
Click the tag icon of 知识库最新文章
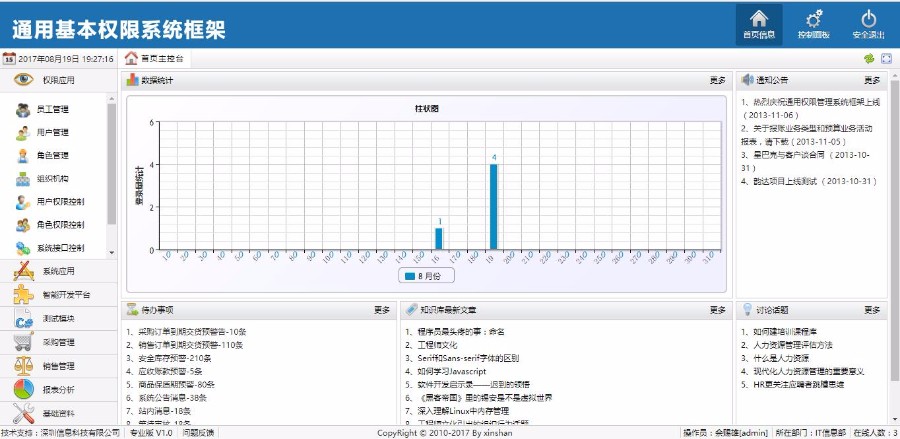(411, 309)
